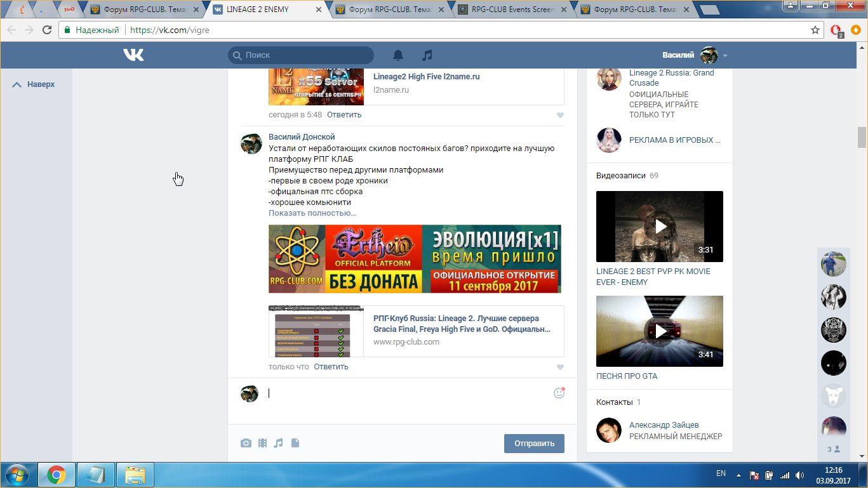Open РПГ-Клуб Russia link title

[462, 324]
